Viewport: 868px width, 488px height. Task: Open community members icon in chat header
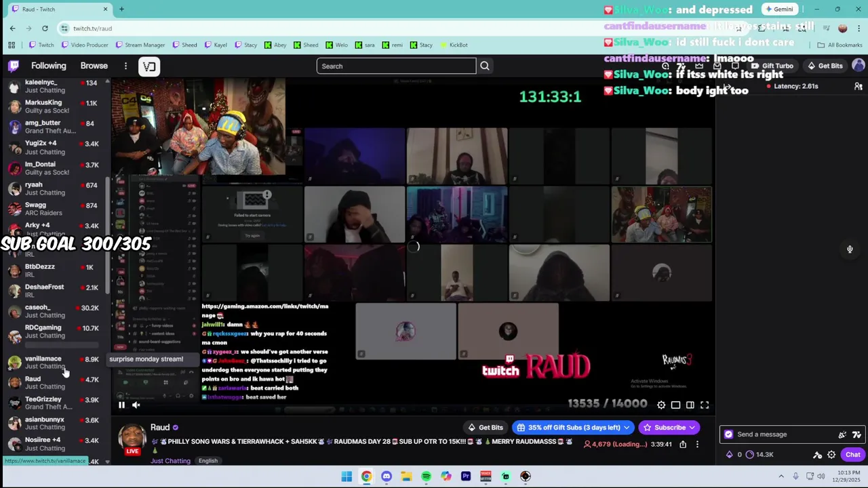point(858,86)
